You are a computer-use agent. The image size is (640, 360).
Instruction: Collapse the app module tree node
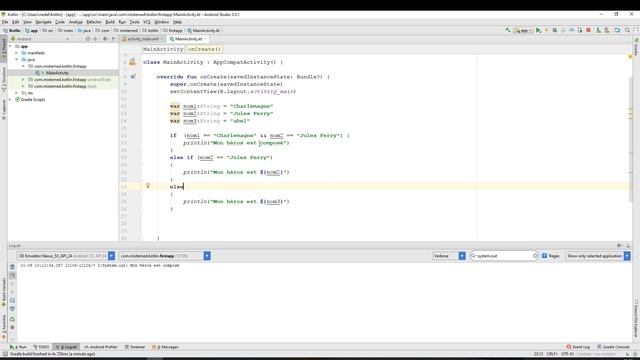pos(10,47)
